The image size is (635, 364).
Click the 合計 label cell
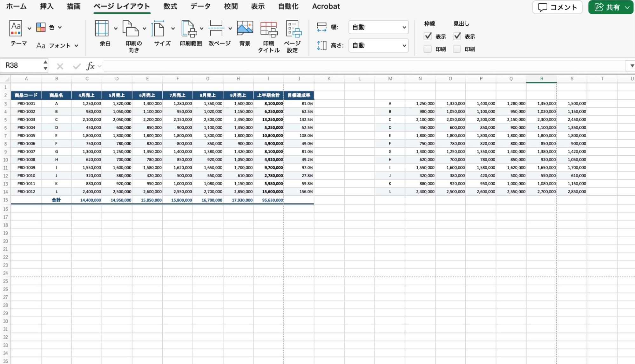point(56,200)
